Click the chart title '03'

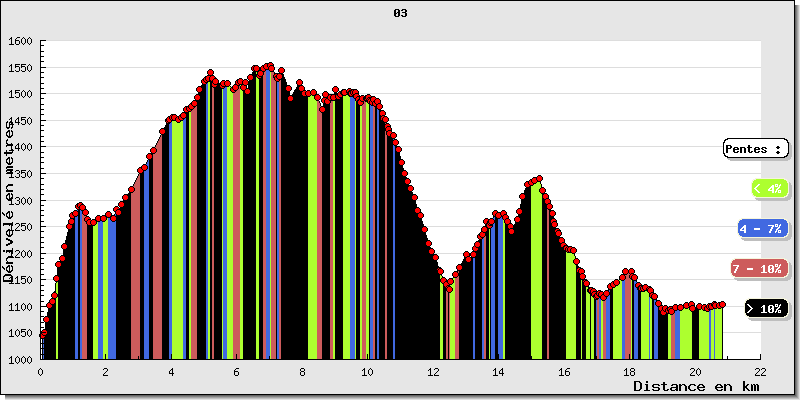(x=400, y=14)
